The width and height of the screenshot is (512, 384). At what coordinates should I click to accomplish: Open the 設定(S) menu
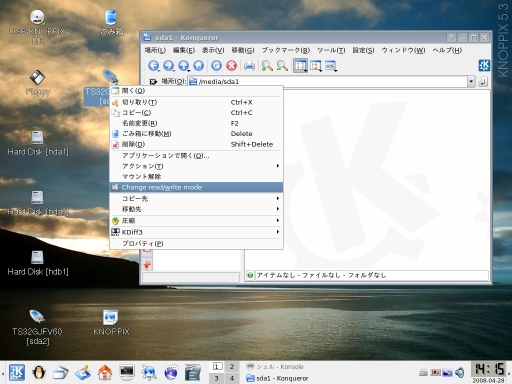pyautogui.click(x=363, y=50)
